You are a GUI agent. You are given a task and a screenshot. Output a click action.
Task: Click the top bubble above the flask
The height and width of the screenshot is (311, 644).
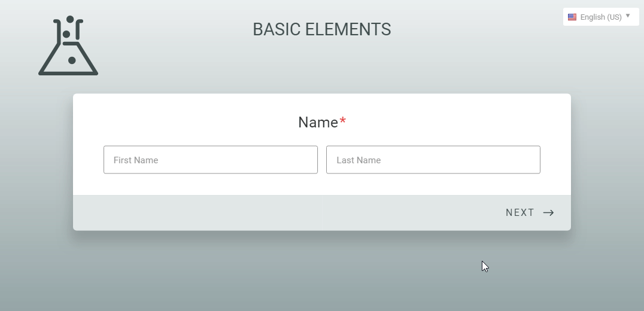pyautogui.click(x=70, y=20)
